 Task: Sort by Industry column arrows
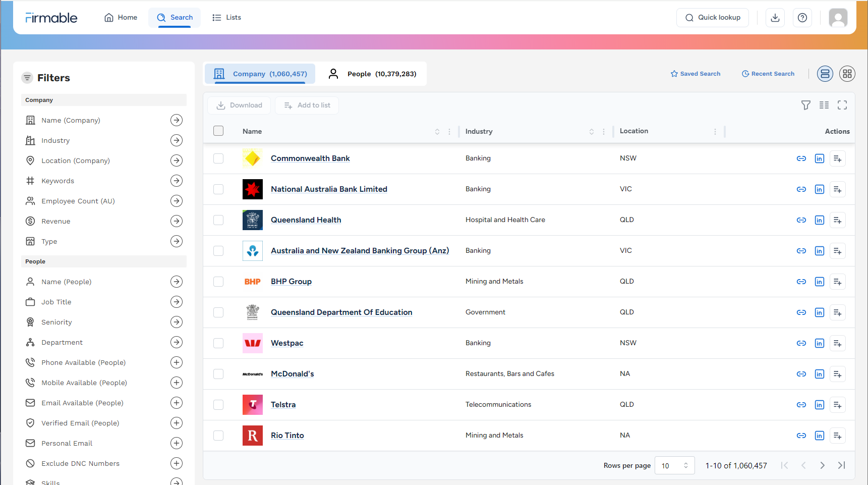592,132
